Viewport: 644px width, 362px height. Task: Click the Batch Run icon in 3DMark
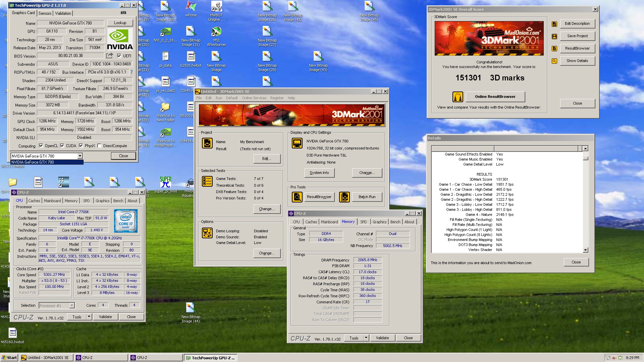click(344, 197)
